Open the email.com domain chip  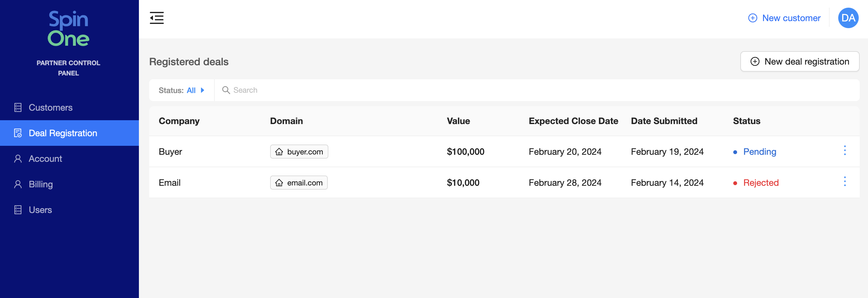(x=305, y=183)
